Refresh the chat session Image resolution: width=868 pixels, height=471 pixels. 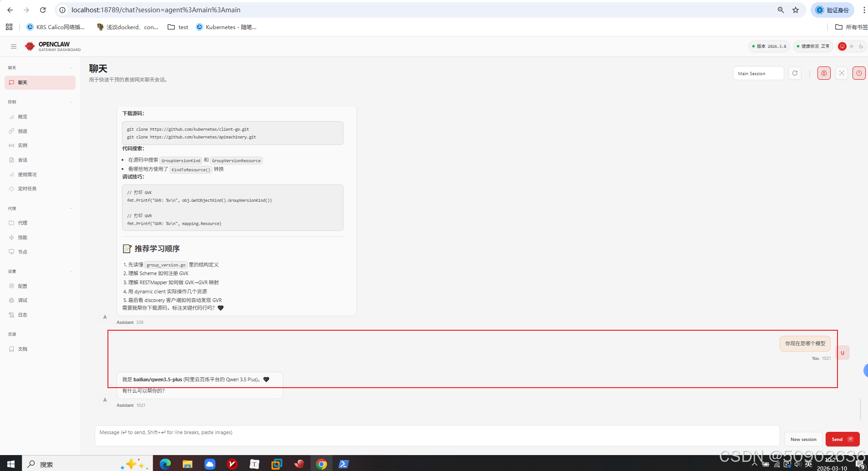795,73
